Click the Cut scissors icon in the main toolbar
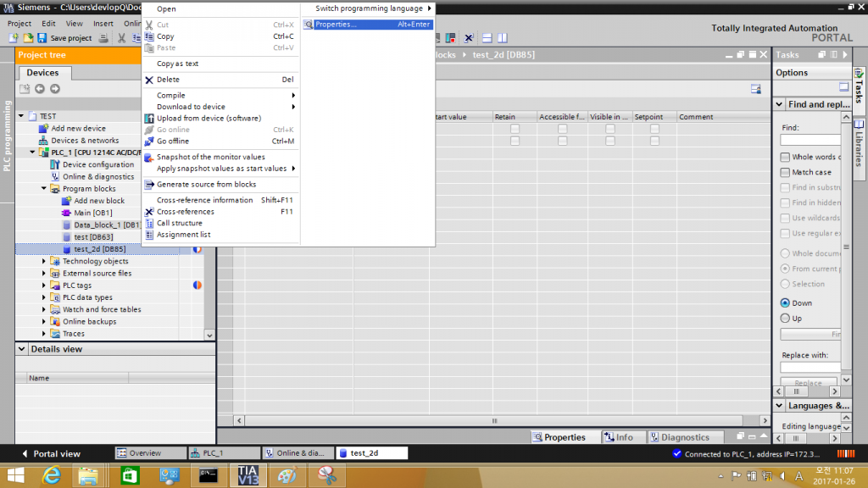Screen dimensions: 868x488 122,37
